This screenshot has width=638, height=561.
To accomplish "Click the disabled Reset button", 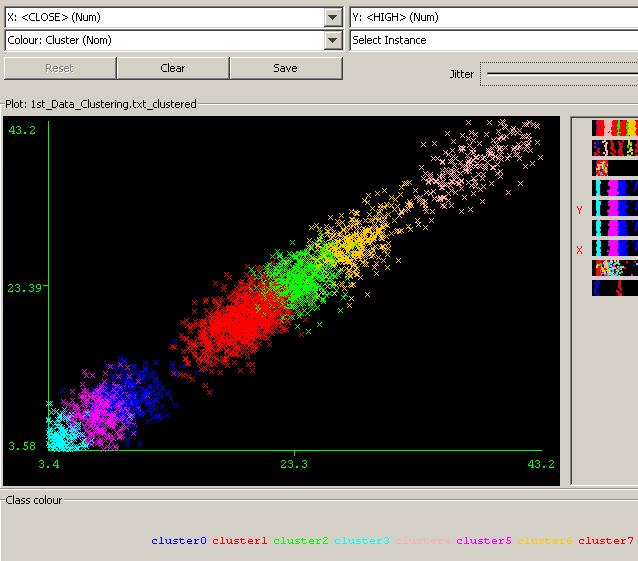I will [x=60, y=68].
